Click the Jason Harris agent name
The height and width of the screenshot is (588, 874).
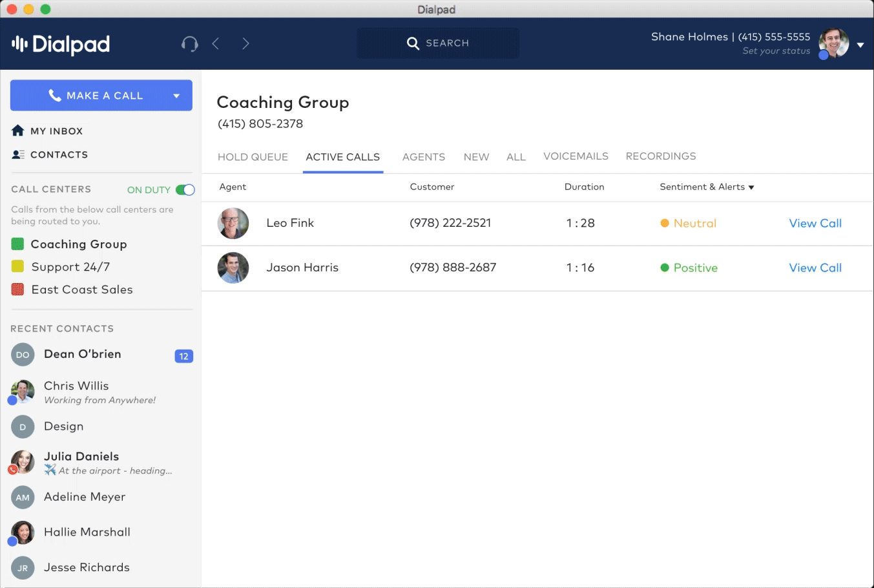pyautogui.click(x=302, y=268)
